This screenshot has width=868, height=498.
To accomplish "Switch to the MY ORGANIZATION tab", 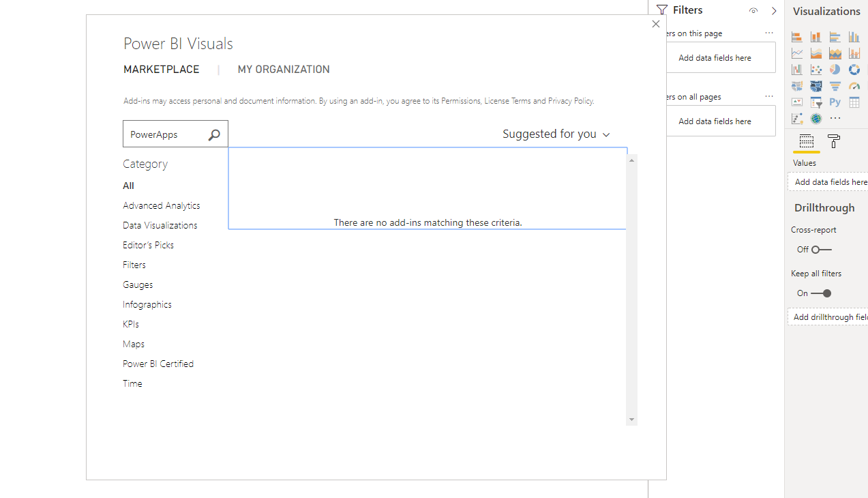I will tap(284, 70).
